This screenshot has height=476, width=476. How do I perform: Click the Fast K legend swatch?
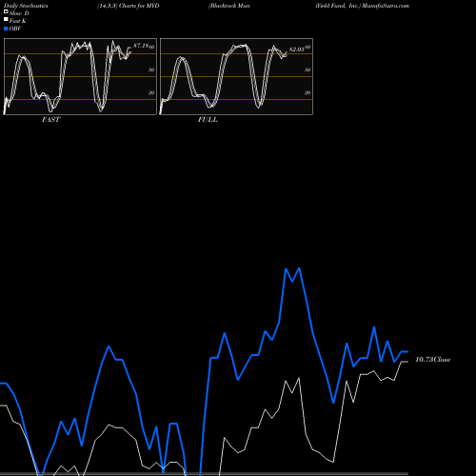click(x=6, y=19)
